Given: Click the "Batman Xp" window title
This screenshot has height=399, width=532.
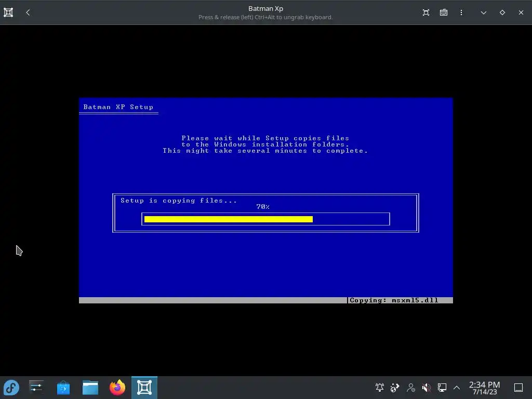Looking at the screenshot, I should point(265,8).
